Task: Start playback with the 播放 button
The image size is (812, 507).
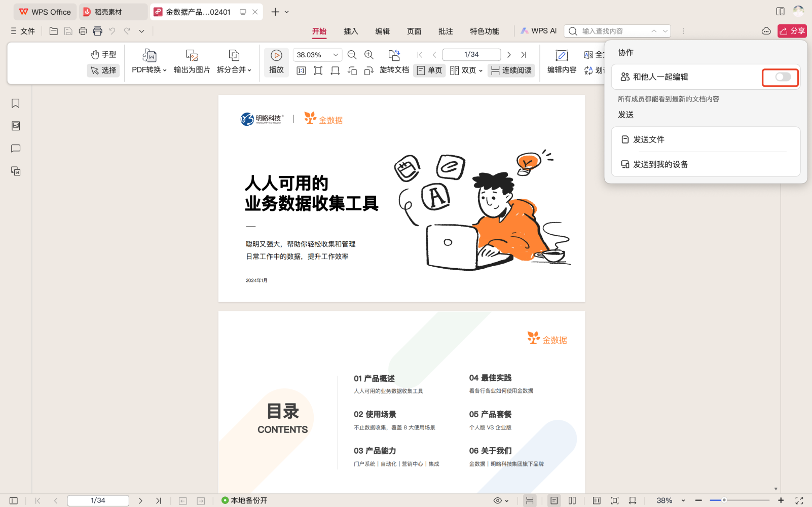Action: (x=276, y=62)
